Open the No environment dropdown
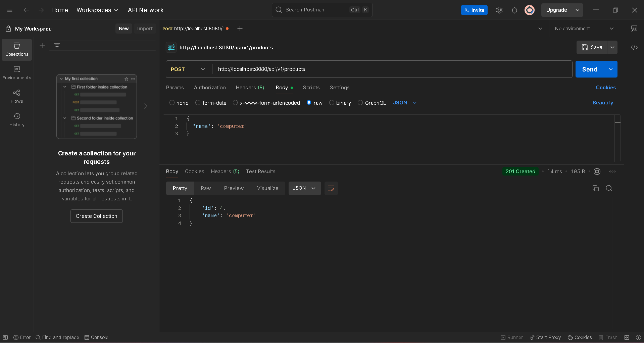644x343 pixels. (x=584, y=29)
